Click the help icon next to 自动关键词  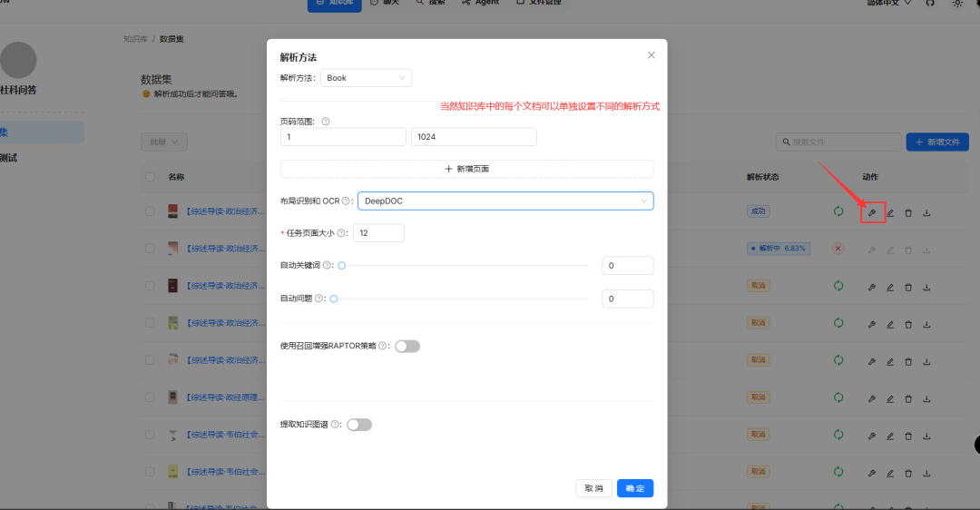pos(328,266)
